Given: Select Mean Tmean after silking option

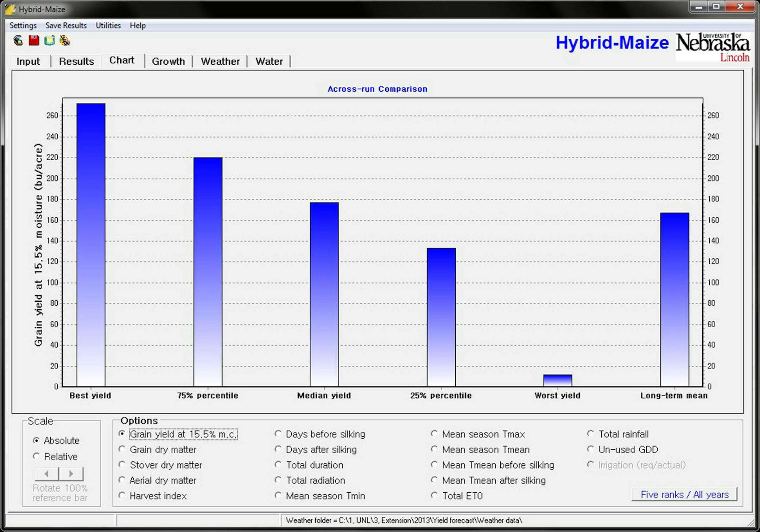Looking at the screenshot, I should pyautogui.click(x=488, y=481).
